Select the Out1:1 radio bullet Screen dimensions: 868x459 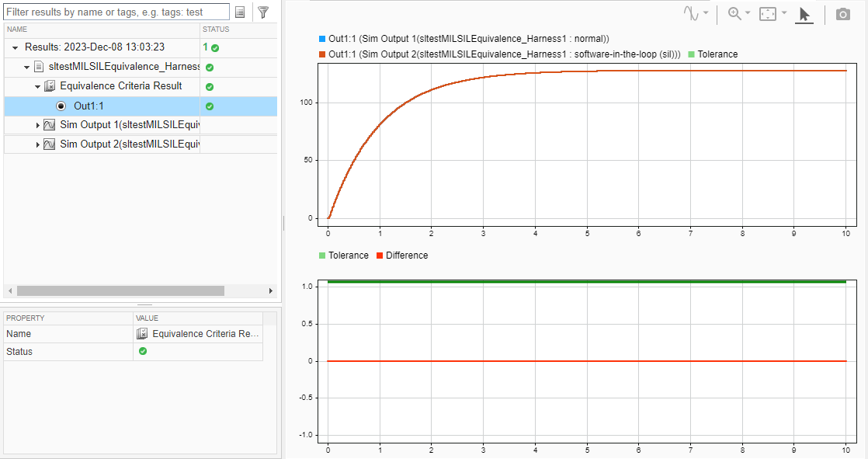[x=61, y=106]
